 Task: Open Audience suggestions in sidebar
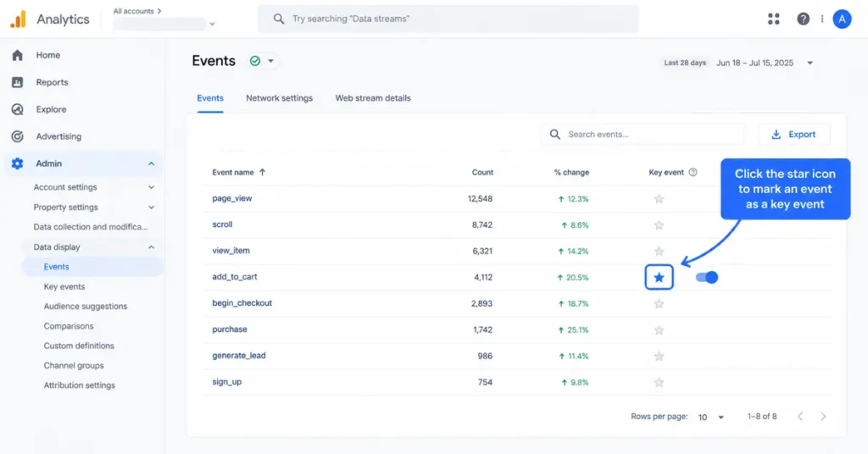[86, 307]
